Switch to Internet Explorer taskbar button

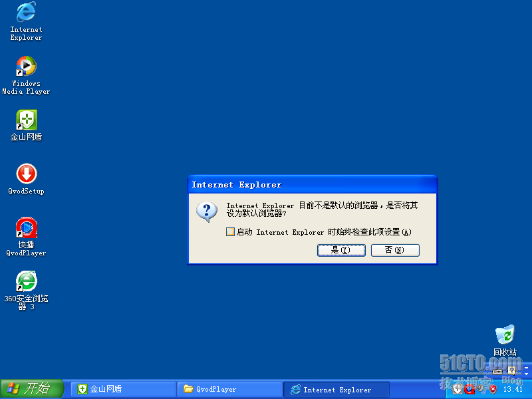(336, 389)
